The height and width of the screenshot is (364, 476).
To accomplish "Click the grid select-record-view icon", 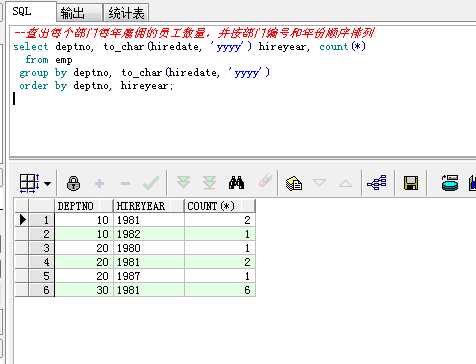I will pyautogui.click(x=29, y=183).
